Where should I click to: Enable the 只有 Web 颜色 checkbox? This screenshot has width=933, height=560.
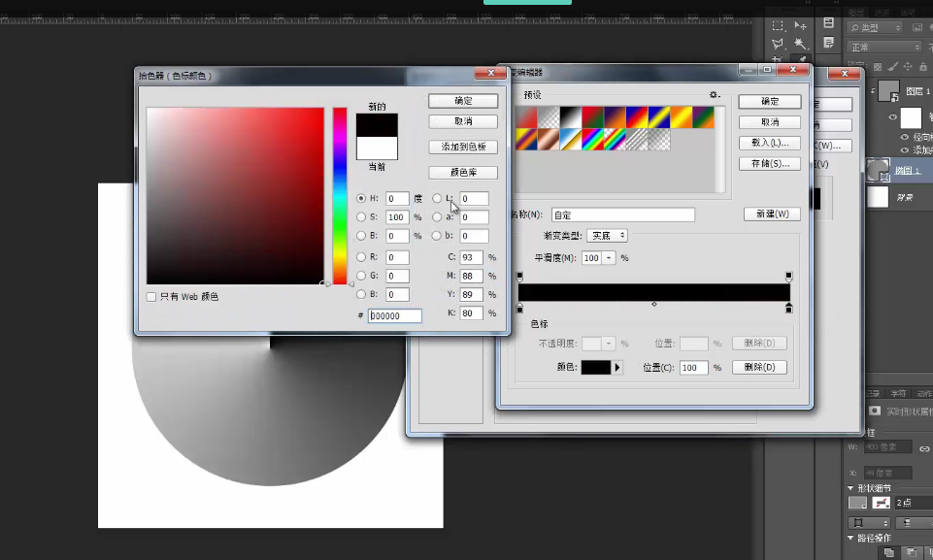pos(151,296)
